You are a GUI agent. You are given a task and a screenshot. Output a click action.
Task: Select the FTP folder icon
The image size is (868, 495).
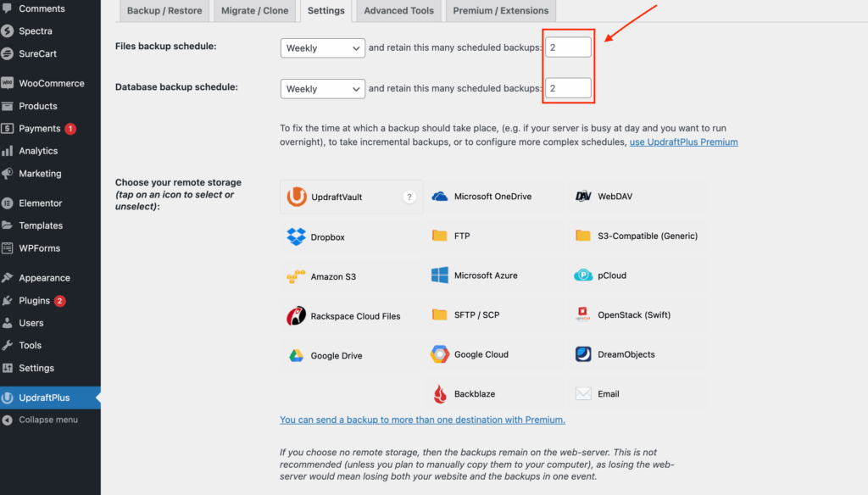(x=440, y=236)
